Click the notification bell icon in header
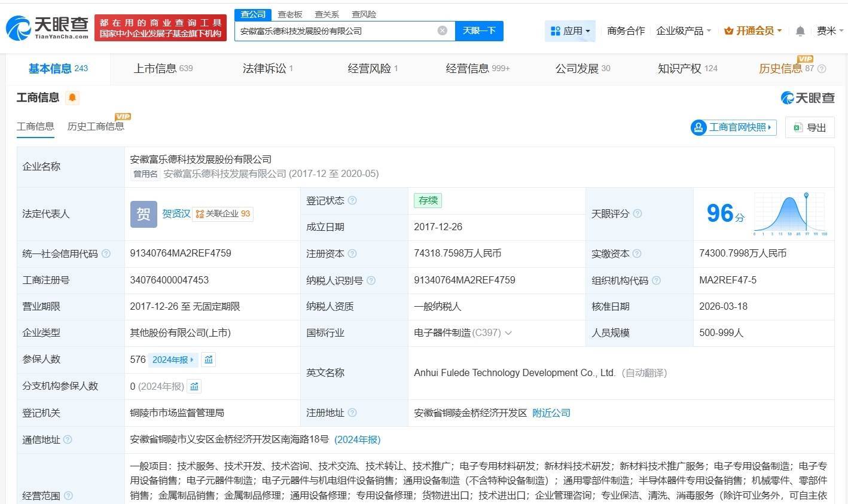This screenshot has width=848, height=504. 800,31
